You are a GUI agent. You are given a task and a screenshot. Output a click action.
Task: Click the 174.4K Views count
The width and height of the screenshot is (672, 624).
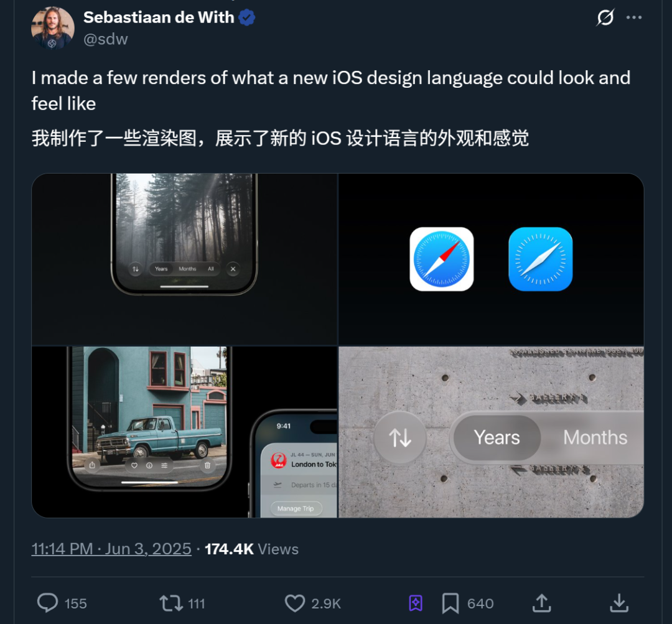(251, 549)
